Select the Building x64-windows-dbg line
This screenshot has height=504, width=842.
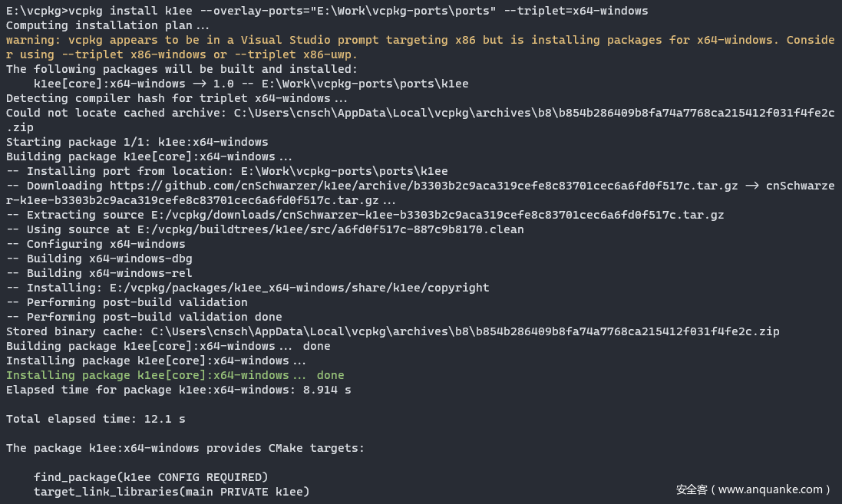(99, 259)
